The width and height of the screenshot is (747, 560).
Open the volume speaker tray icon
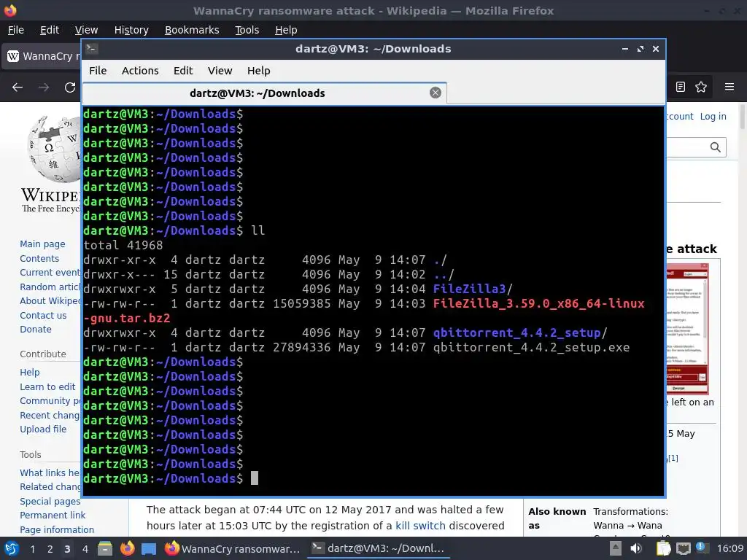pyautogui.click(x=636, y=548)
